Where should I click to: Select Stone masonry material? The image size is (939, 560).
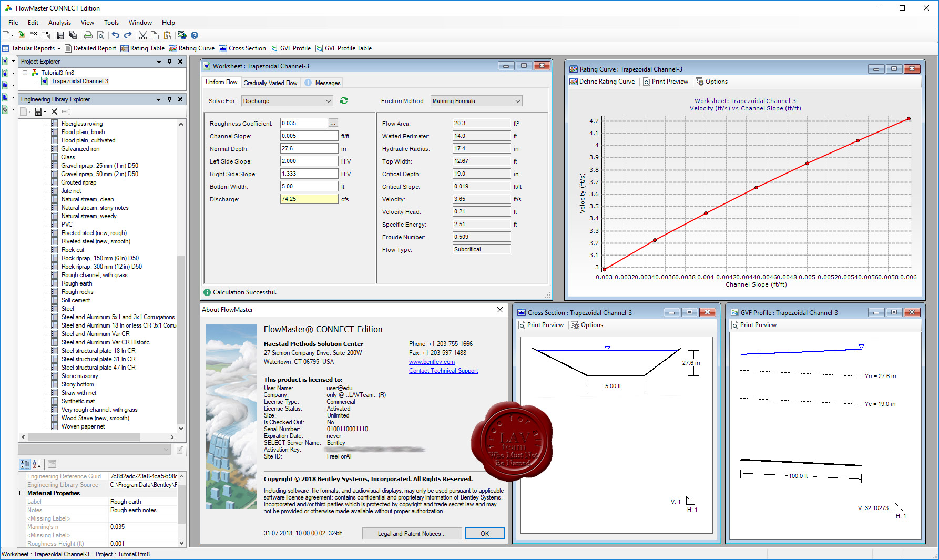point(79,376)
